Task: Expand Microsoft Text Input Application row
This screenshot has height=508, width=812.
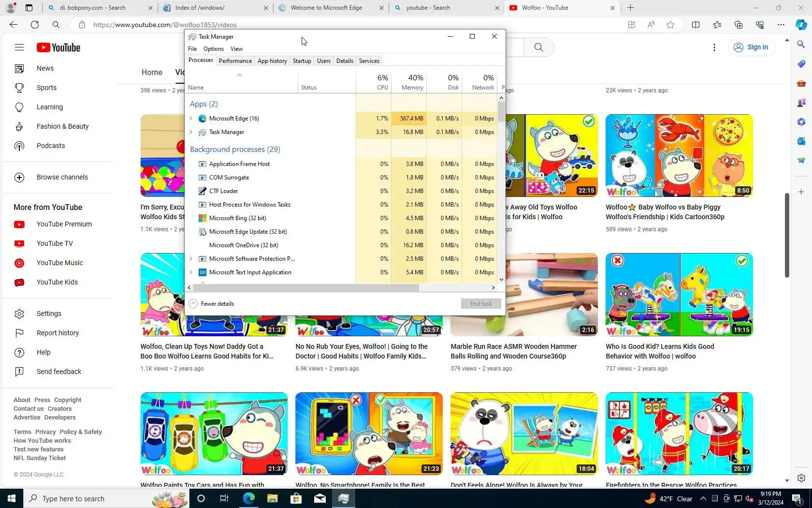Action: (x=191, y=272)
